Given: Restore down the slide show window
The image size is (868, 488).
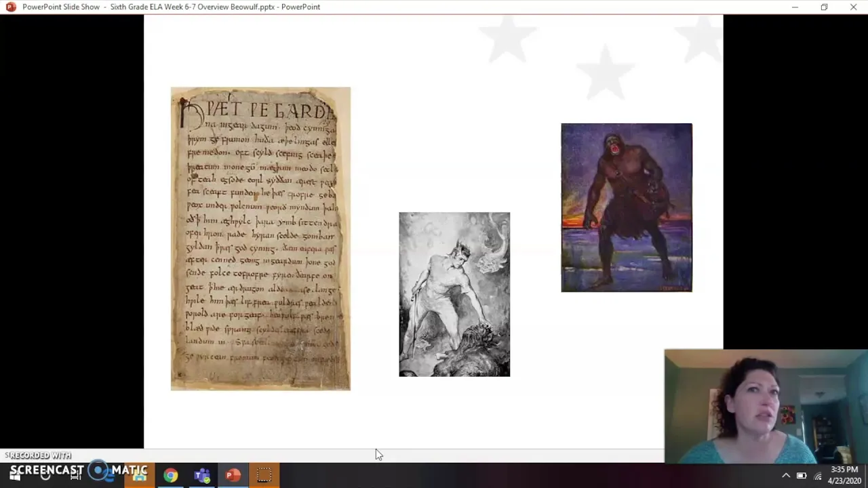Looking at the screenshot, I should 824,7.
